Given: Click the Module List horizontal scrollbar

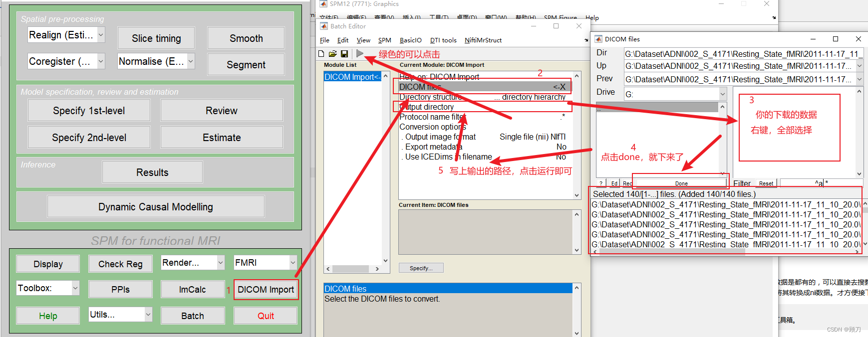Looking at the screenshot, I should tap(352, 269).
